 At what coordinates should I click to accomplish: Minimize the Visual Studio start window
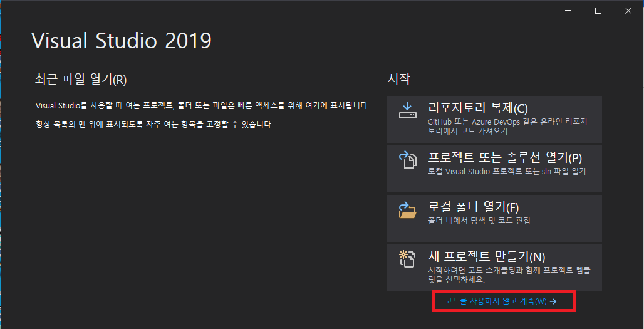pyautogui.click(x=568, y=11)
